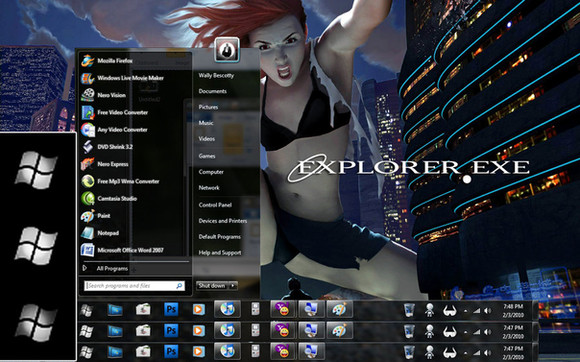This screenshot has height=362, width=580.
Task: Click the user account picture
Action: click(x=227, y=50)
